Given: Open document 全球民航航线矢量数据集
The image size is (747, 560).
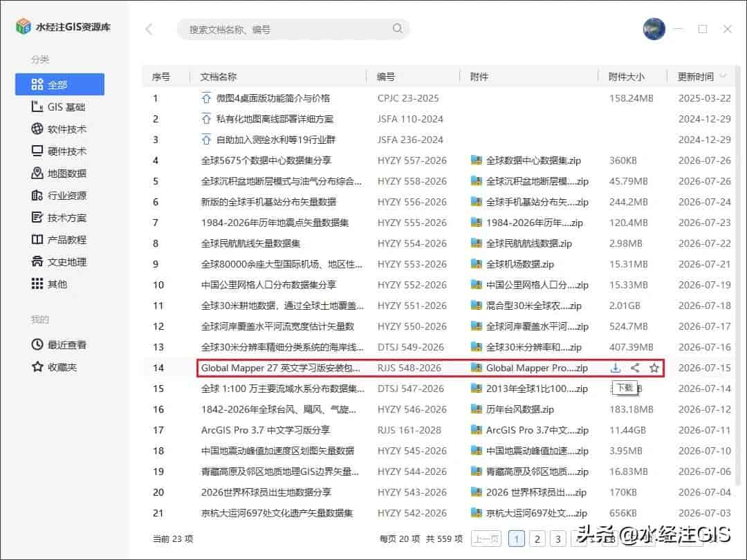Looking at the screenshot, I should (x=250, y=243).
